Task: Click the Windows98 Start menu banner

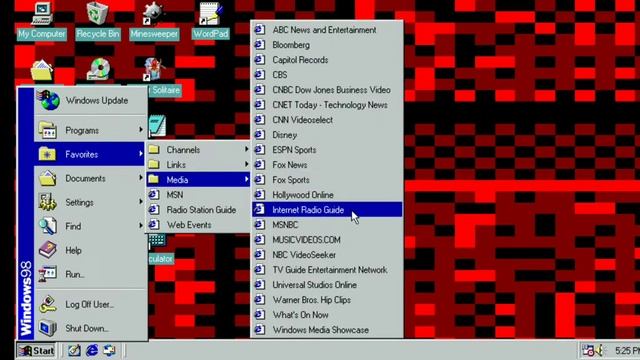Action: tap(26, 213)
